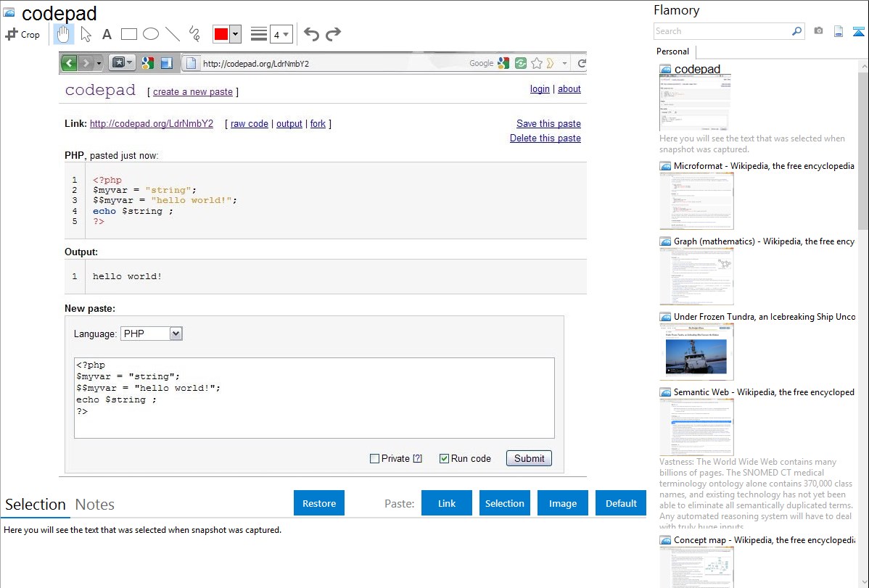Click the green sync icon in address bar

click(520, 63)
